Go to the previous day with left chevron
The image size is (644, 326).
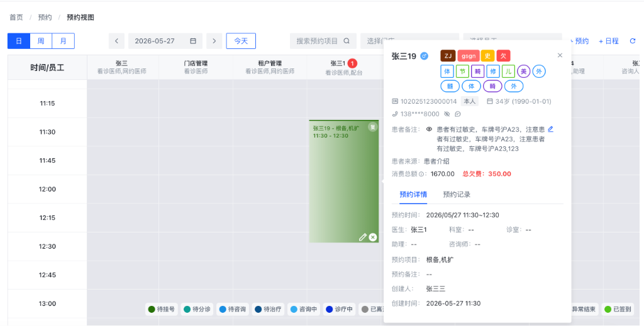[116, 41]
